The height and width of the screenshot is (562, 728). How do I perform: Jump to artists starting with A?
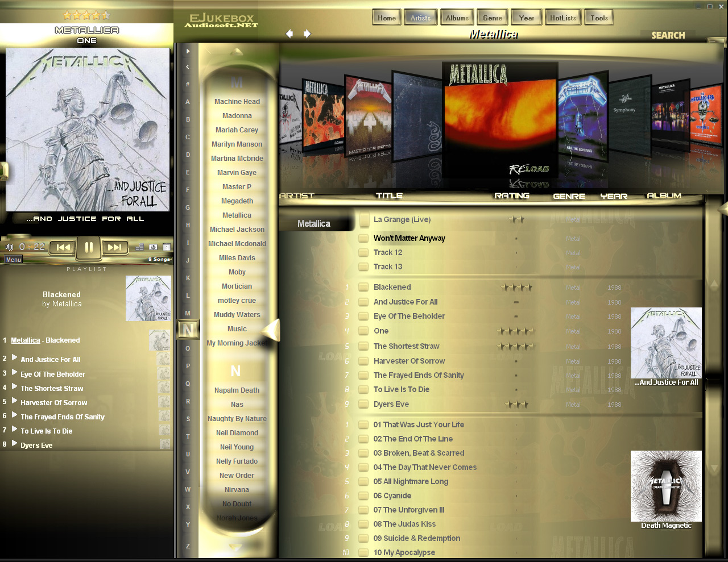pos(188,102)
